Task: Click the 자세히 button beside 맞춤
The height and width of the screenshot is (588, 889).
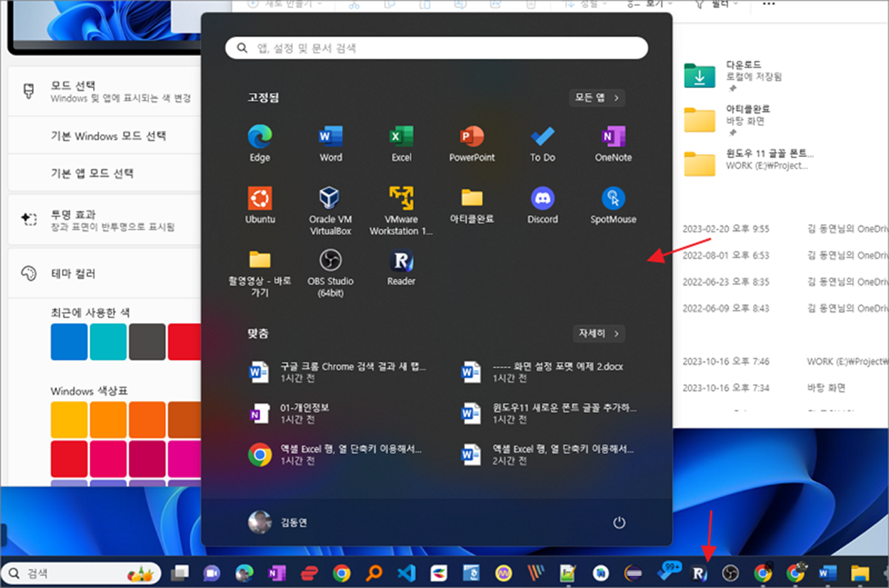Action: point(599,333)
